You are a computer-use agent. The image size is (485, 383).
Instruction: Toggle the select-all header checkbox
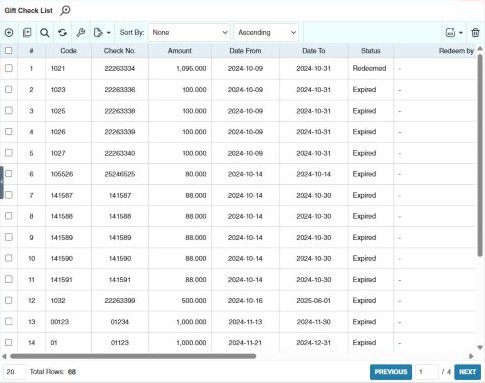(9, 51)
